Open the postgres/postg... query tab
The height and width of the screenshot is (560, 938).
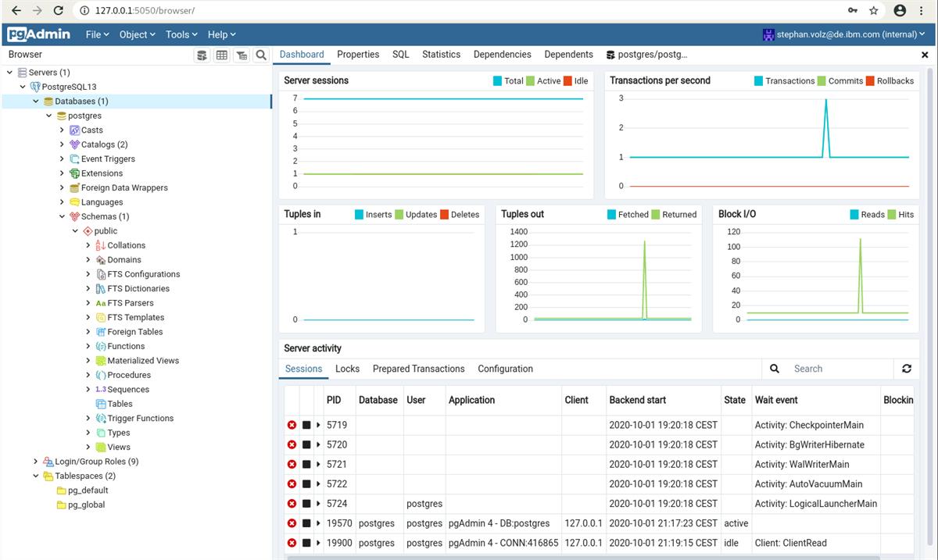646,55
